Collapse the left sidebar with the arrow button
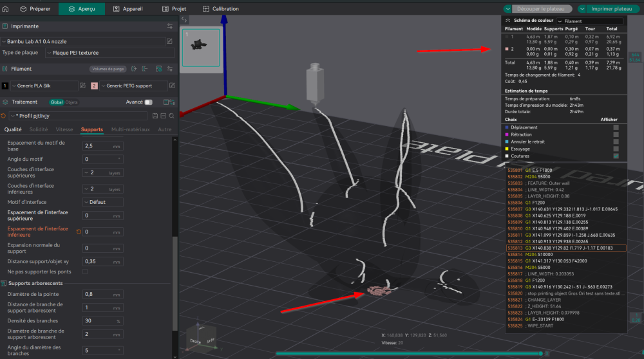 point(184,19)
